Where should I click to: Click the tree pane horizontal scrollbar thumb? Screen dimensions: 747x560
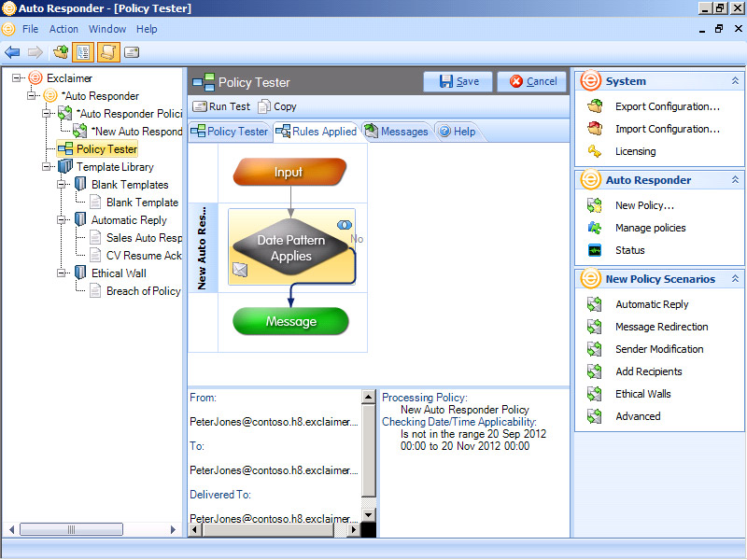(x=72, y=529)
